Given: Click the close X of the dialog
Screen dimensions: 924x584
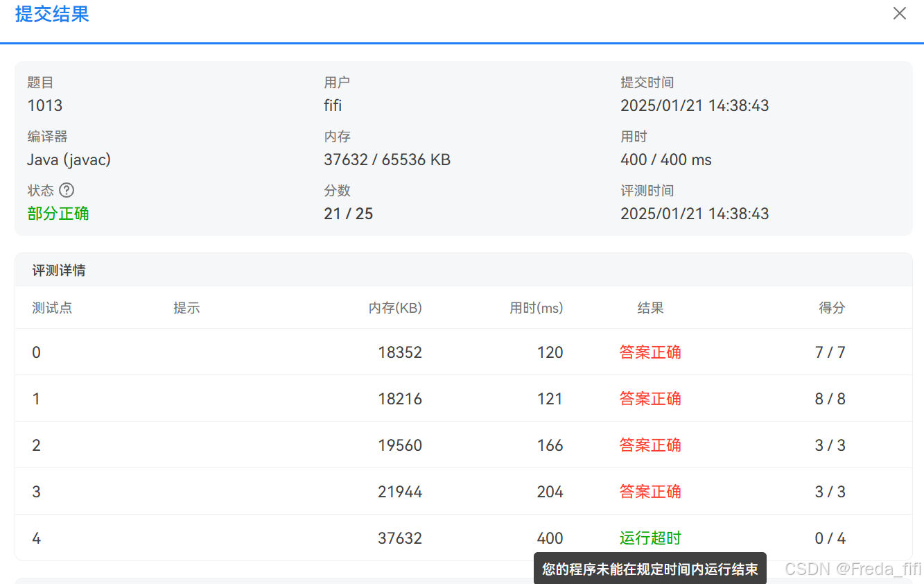Looking at the screenshot, I should point(899,13).
